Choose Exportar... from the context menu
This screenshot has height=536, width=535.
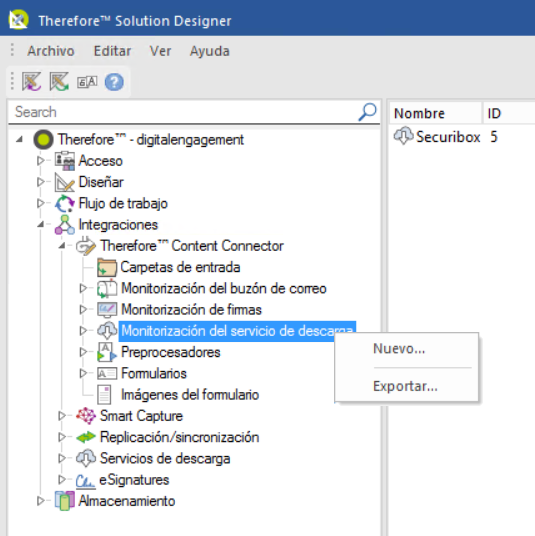click(x=406, y=386)
